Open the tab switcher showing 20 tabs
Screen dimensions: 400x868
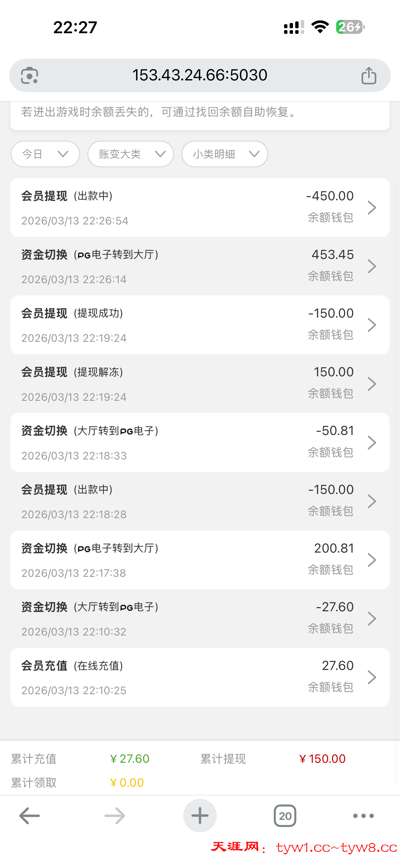(285, 816)
